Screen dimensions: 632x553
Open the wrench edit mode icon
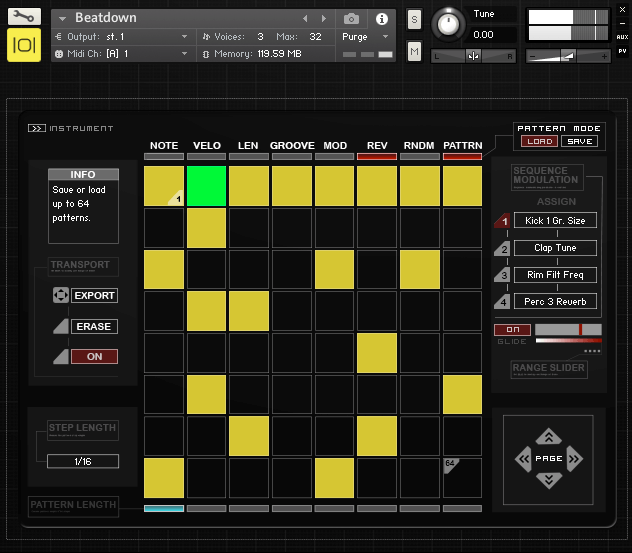(24, 18)
